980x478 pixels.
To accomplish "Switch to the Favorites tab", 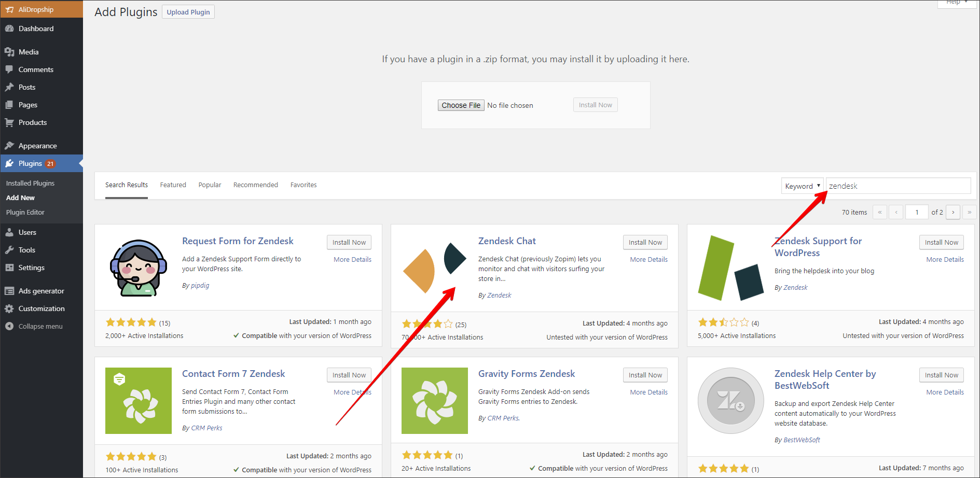I will (x=303, y=185).
